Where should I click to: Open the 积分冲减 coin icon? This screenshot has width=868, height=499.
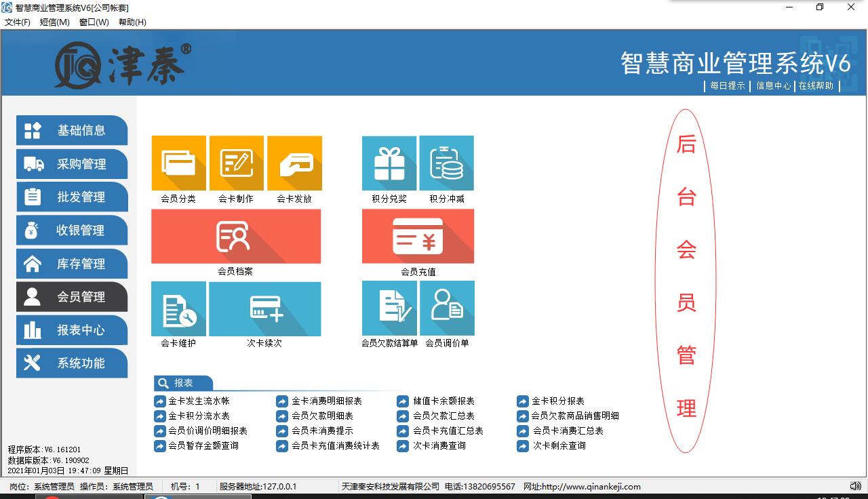pos(447,163)
